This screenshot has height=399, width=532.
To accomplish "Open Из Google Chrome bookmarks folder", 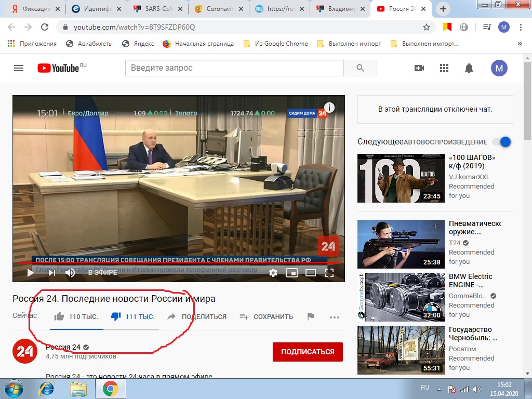I will click(275, 44).
